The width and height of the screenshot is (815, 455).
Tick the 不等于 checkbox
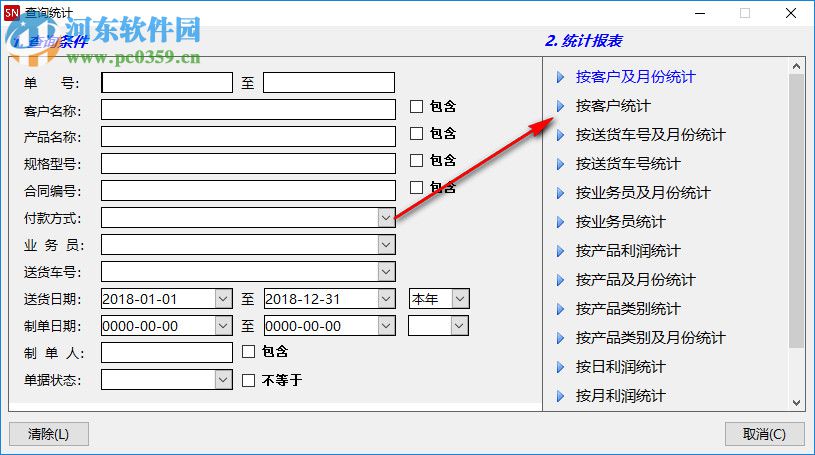point(248,381)
